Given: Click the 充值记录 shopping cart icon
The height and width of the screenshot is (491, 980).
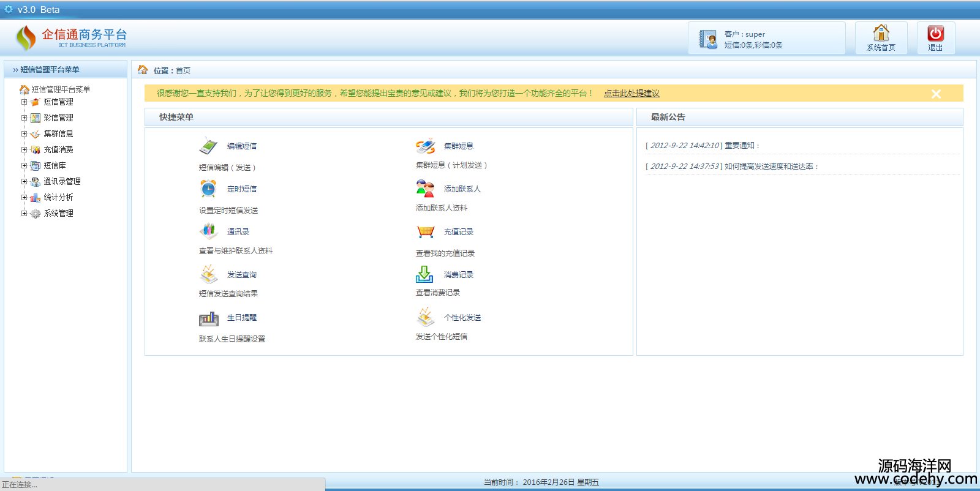Looking at the screenshot, I should pos(425,231).
